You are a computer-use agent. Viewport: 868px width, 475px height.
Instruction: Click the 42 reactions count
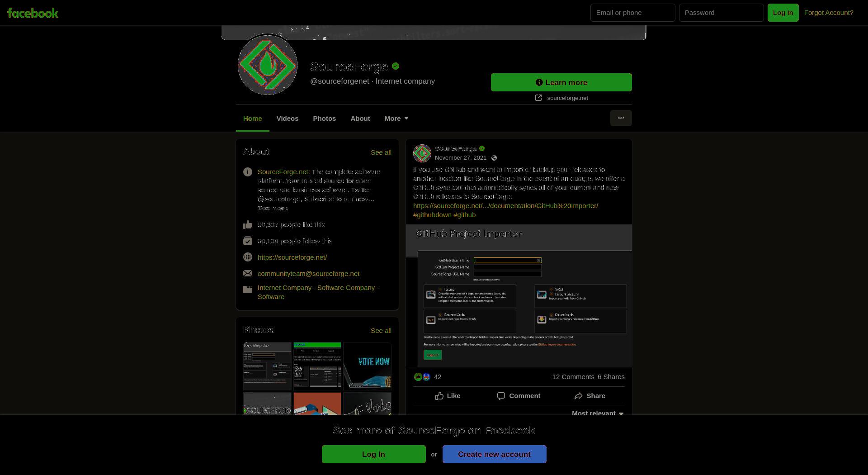tap(438, 377)
